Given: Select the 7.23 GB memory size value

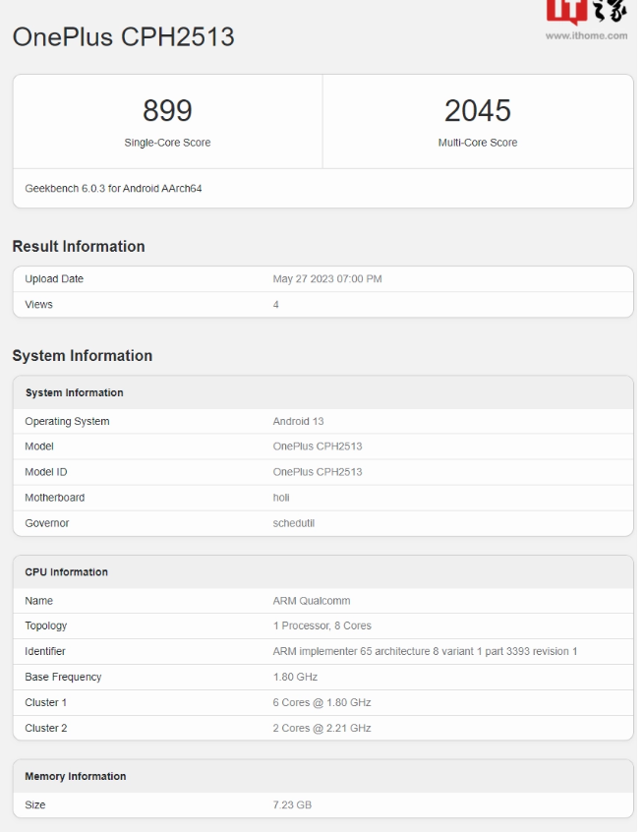Looking at the screenshot, I should [292, 804].
